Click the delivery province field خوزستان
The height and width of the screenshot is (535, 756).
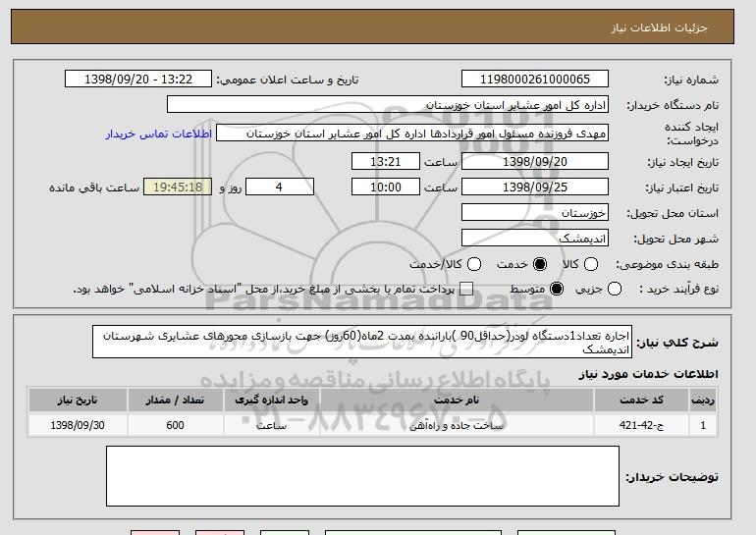[535, 213]
